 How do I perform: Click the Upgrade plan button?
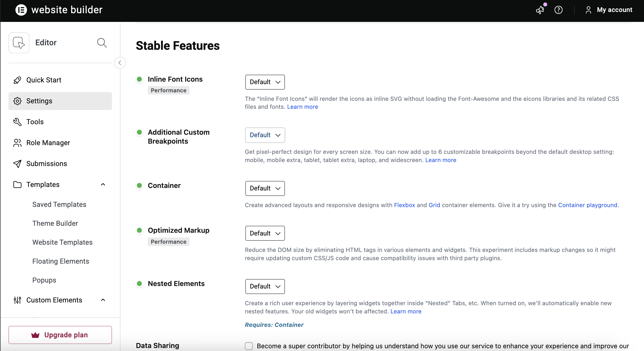(60, 335)
